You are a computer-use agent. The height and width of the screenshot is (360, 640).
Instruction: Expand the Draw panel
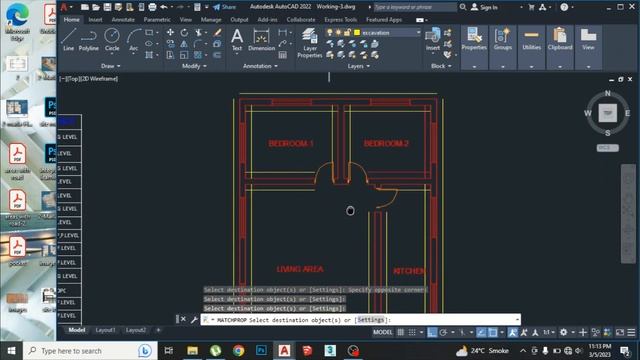tap(110, 66)
